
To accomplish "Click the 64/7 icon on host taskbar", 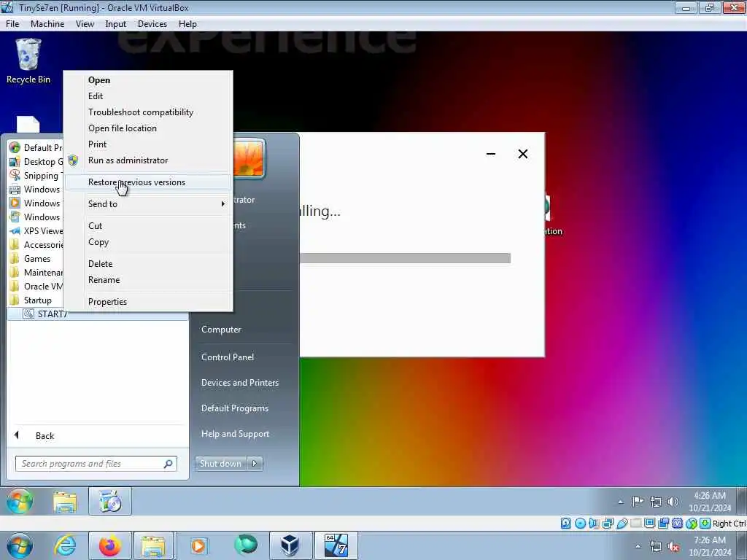I will 336,545.
